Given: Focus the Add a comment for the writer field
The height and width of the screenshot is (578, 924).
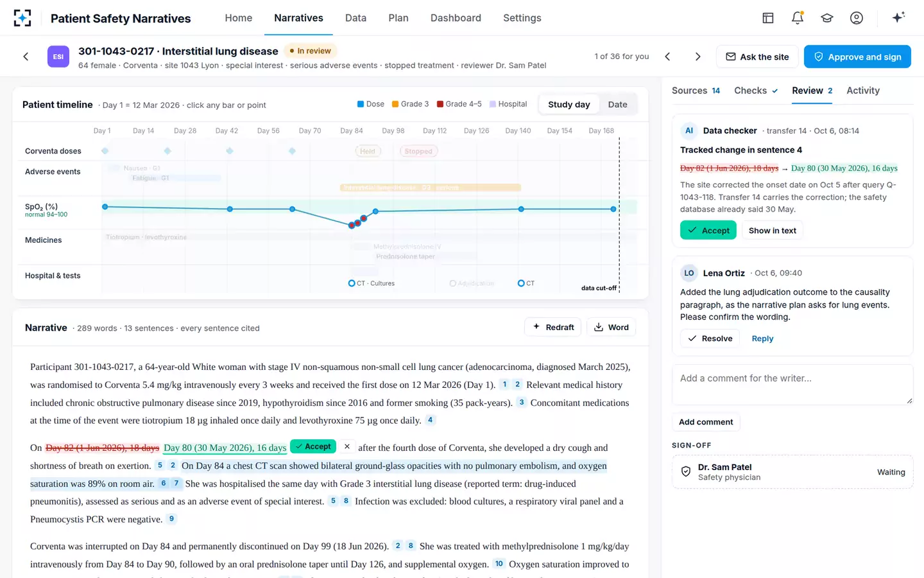Looking at the screenshot, I should [792, 385].
